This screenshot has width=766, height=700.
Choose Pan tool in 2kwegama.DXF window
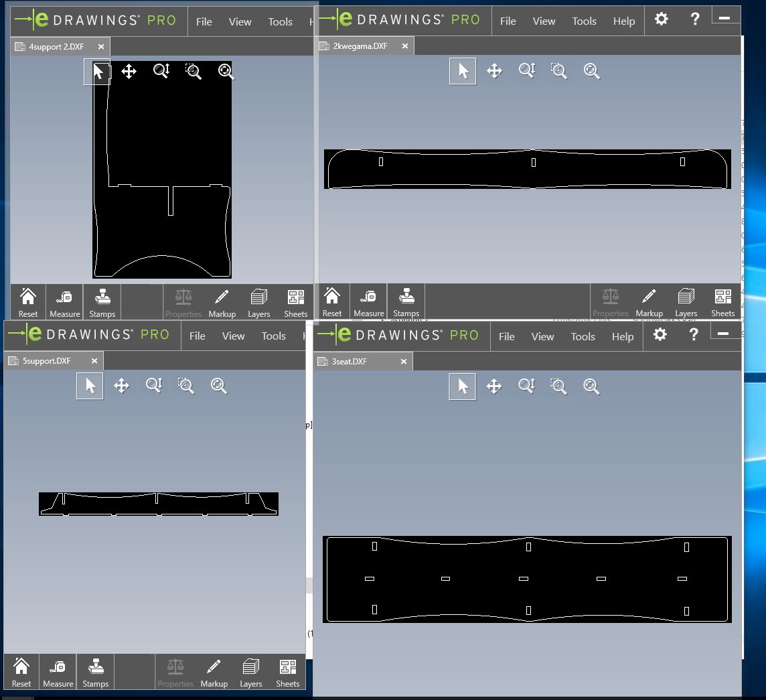click(x=494, y=71)
